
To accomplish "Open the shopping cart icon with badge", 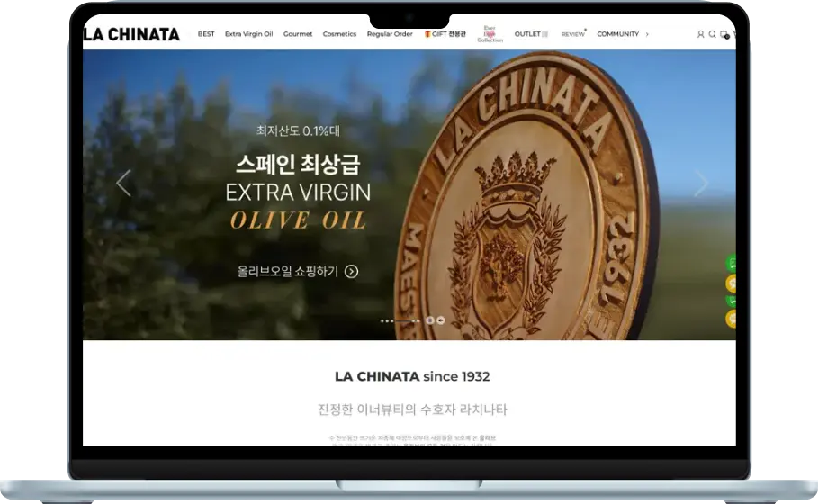I will point(724,34).
